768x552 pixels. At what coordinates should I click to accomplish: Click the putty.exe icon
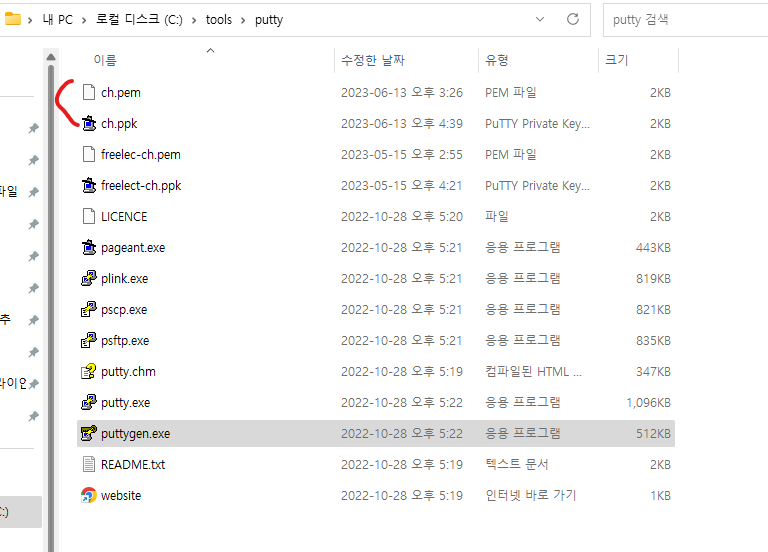(89, 403)
